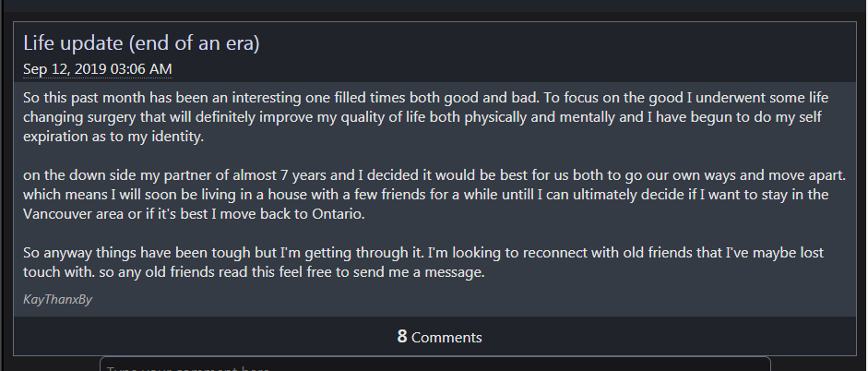Click the first paragraph about life changing surgery
868x371 pixels.
425,117
